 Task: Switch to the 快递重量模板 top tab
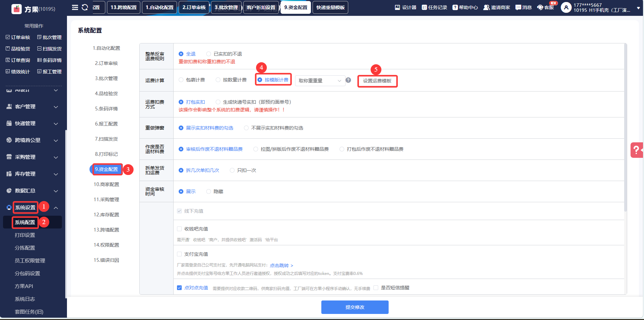coord(330,7)
